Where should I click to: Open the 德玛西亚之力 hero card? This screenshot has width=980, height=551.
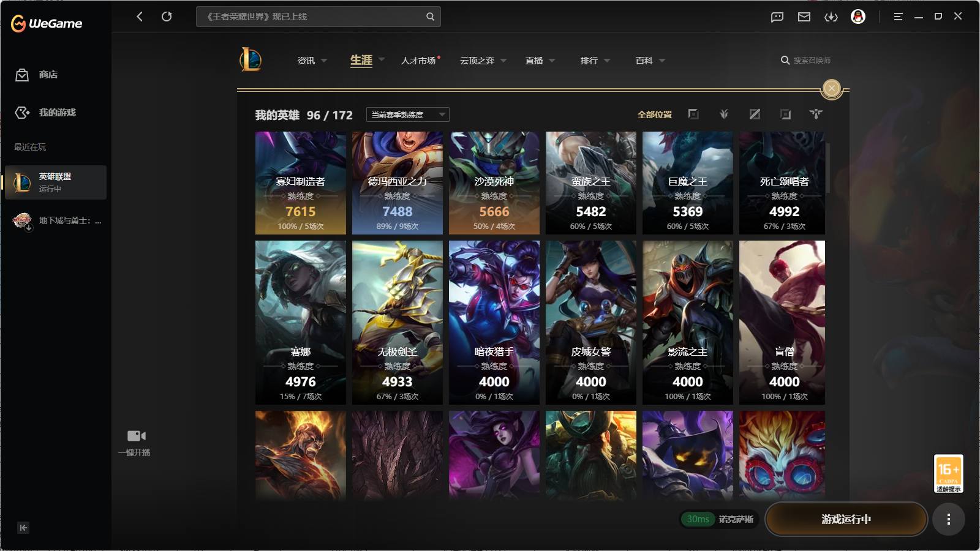coord(398,183)
